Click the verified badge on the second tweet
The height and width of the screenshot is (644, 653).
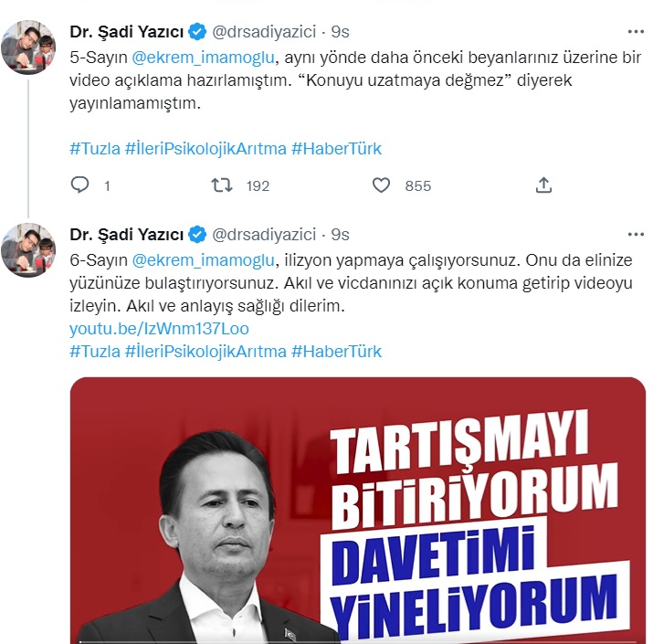(197, 235)
